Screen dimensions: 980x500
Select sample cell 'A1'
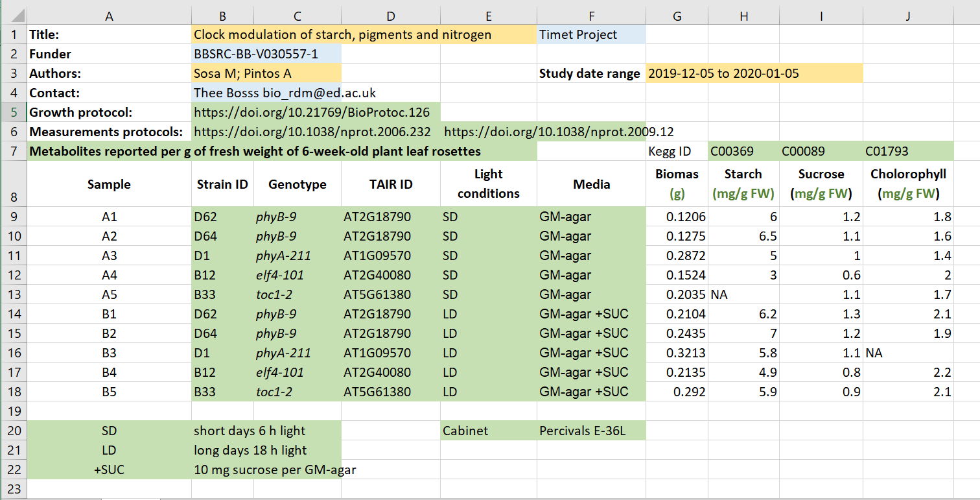[109, 217]
